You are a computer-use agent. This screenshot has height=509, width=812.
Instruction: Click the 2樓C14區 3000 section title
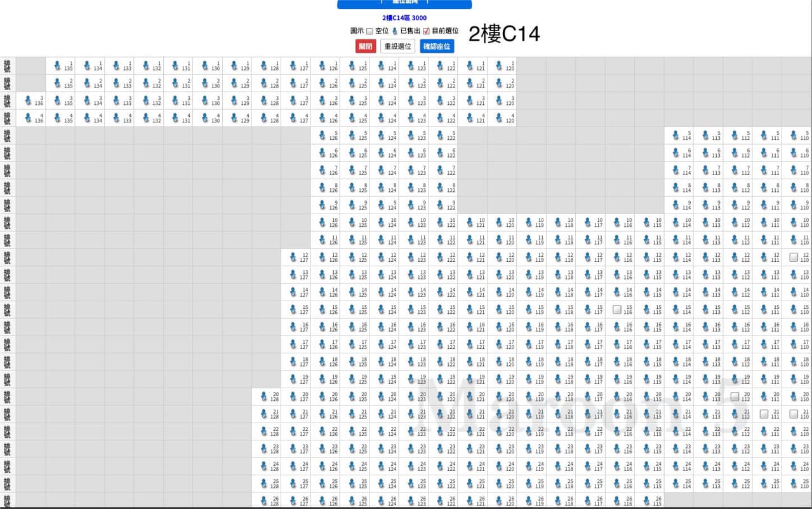(x=404, y=18)
